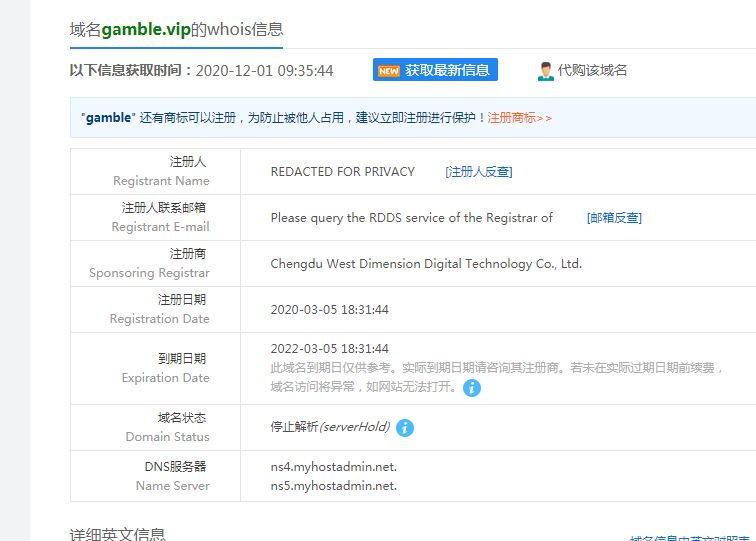Open the 注册人反查 reverse lookup link
This screenshot has width=756, height=541.
pyautogui.click(x=478, y=172)
